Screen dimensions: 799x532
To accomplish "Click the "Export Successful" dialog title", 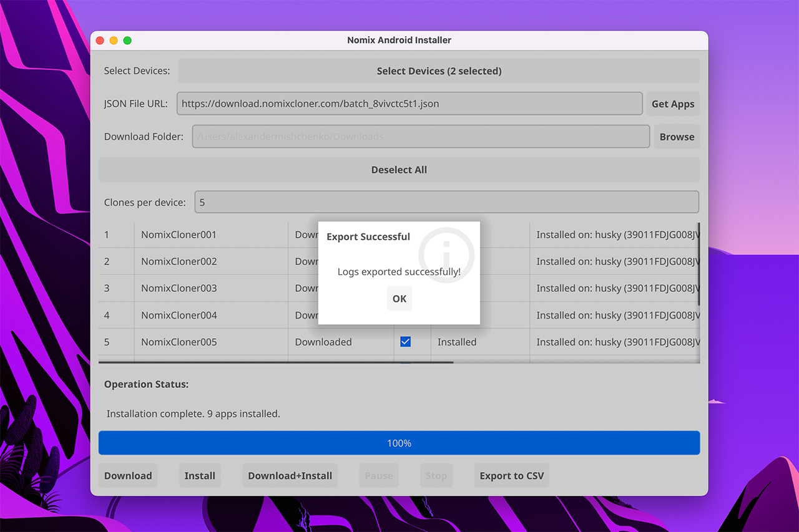I will (368, 237).
